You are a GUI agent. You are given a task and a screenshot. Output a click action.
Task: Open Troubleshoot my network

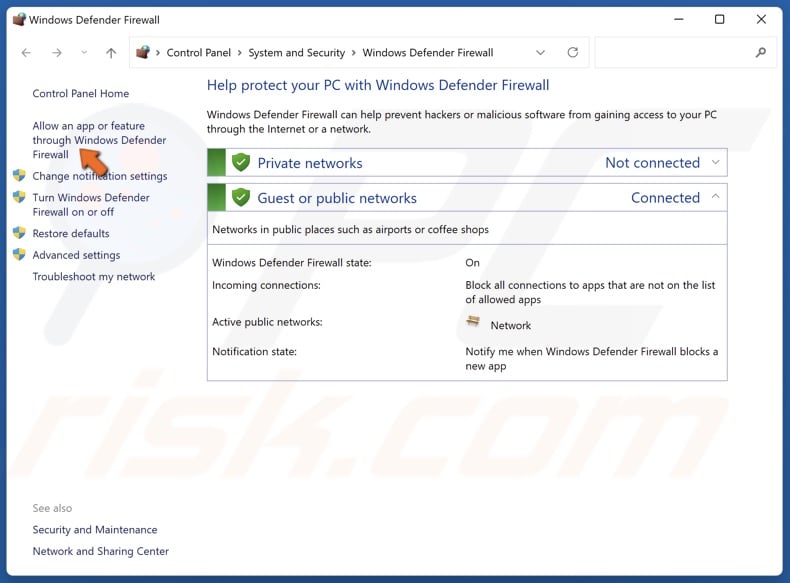pos(94,277)
